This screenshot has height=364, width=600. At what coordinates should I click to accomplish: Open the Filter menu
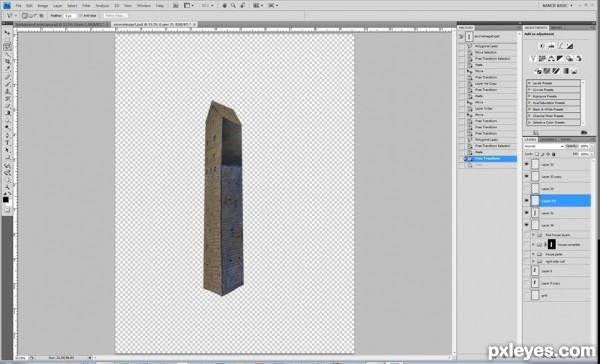point(86,6)
